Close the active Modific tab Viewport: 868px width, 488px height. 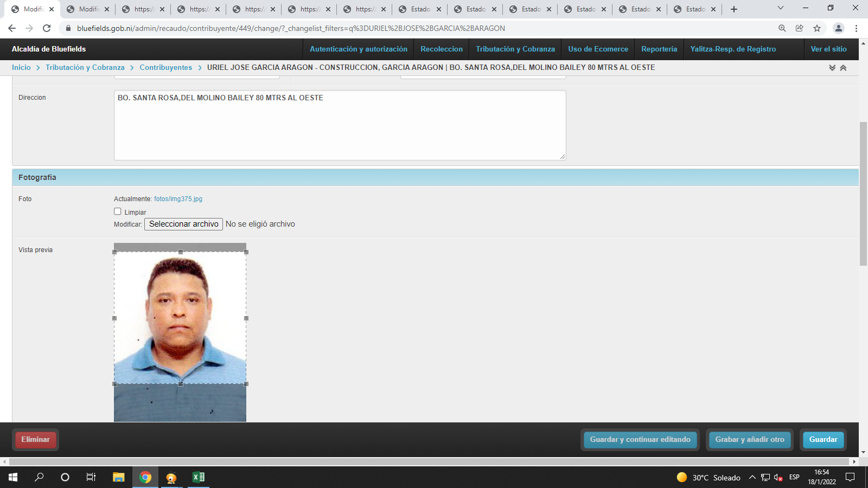[x=52, y=9]
